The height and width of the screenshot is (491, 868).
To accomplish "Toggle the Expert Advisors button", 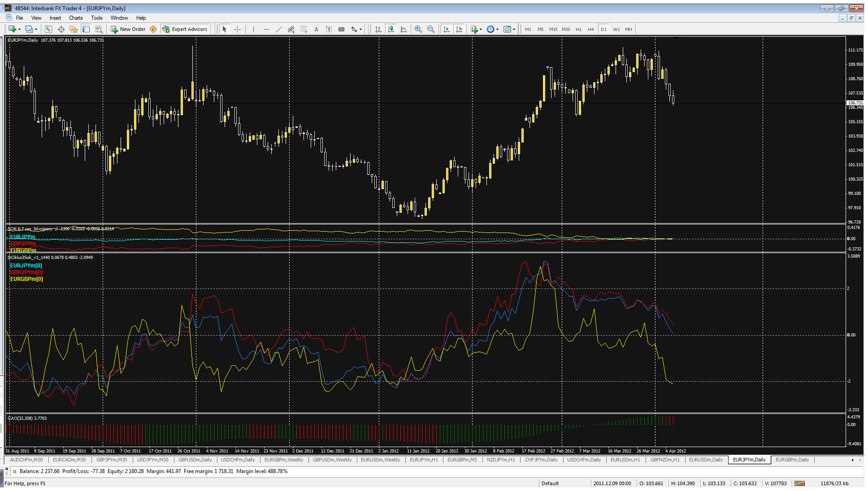I will (185, 29).
